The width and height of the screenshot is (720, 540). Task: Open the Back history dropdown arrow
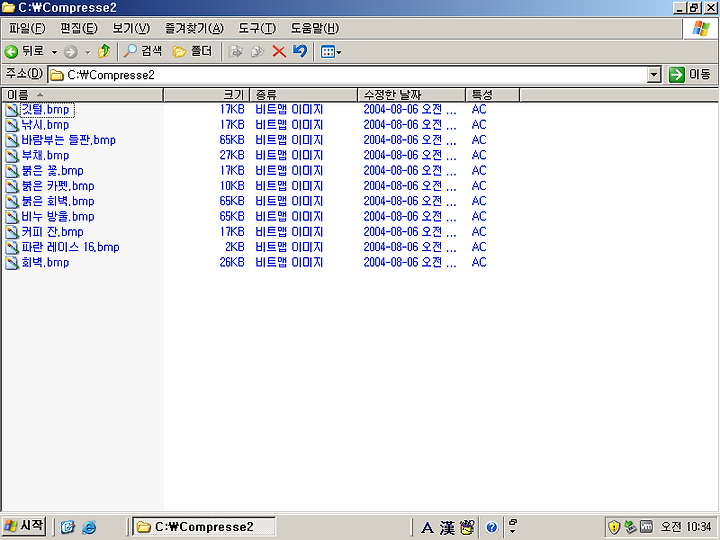(54, 52)
